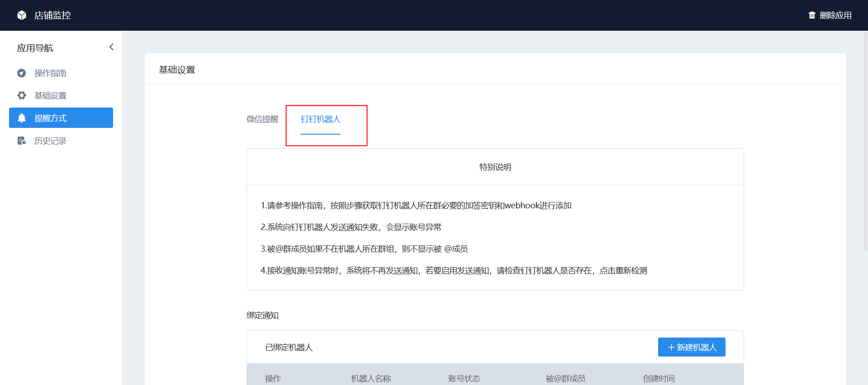Click instruction line 1 about webhook

click(416, 206)
